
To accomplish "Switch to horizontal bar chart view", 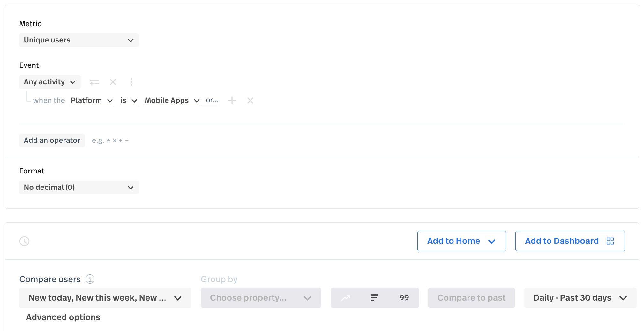I will pos(374,298).
